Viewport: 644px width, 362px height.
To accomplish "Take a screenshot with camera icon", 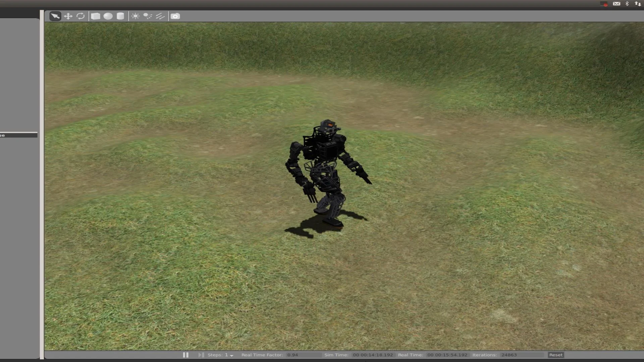I will pos(175,16).
